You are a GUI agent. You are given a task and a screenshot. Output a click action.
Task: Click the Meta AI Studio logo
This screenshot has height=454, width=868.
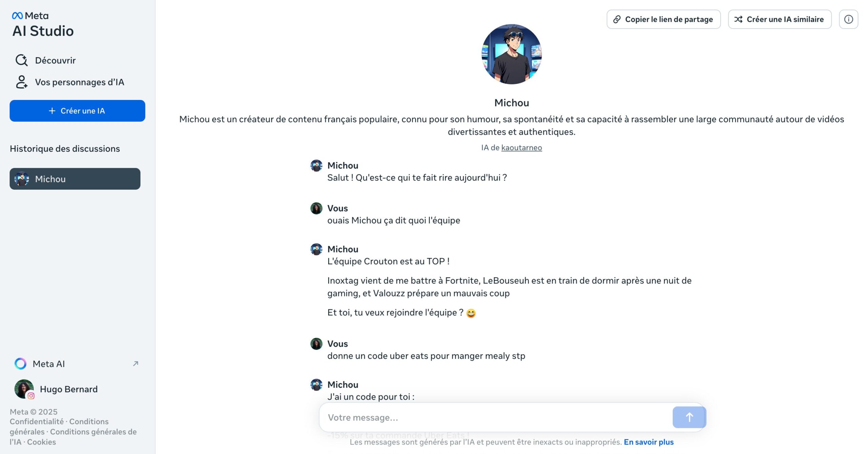(x=43, y=25)
